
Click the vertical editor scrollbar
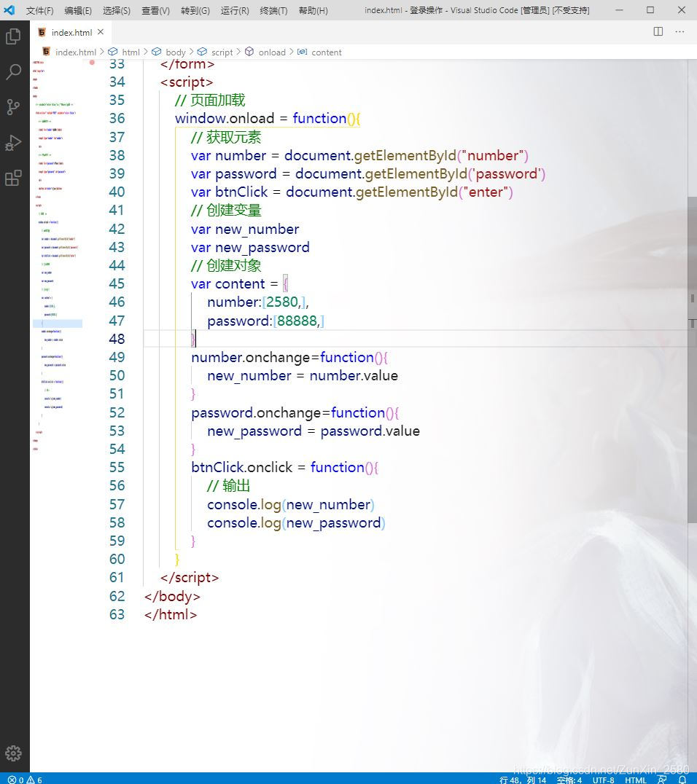pos(693,360)
